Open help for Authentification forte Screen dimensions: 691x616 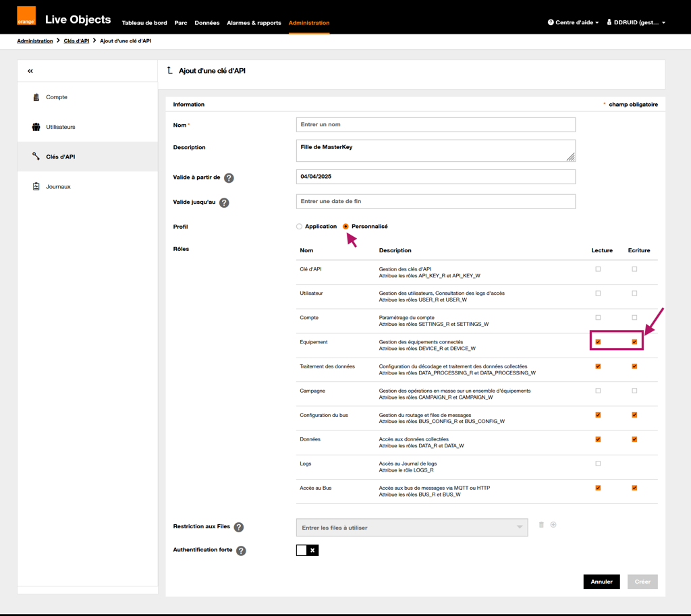point(241,551)
